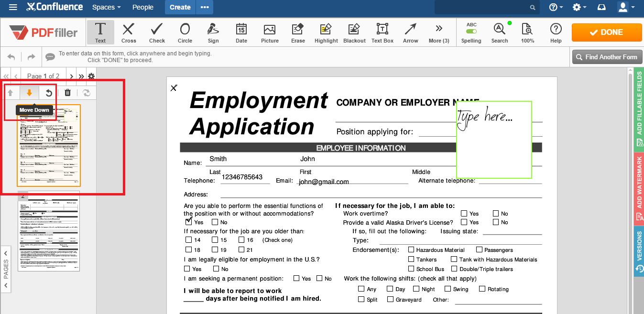Expand the More (3) tools

[x=439, y=32]
